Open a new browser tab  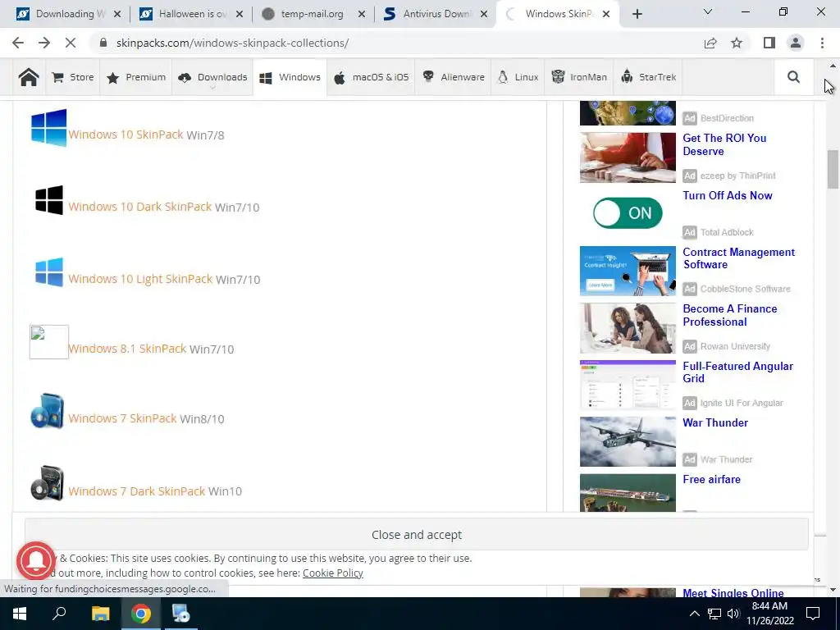(x=637, y=14)
